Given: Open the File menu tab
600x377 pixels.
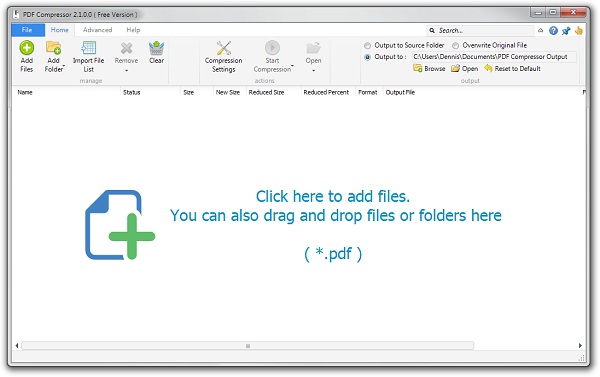Looking at the screenshot, I should click(x=27, y=30).
